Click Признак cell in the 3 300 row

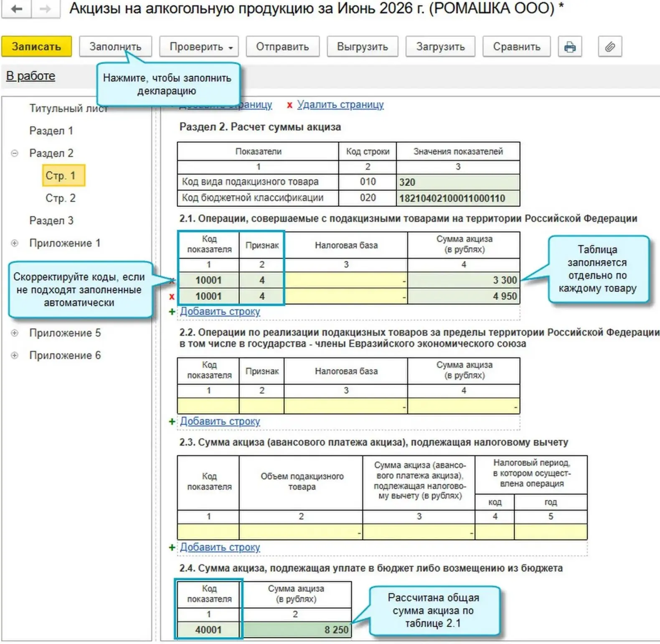point(261,280)
